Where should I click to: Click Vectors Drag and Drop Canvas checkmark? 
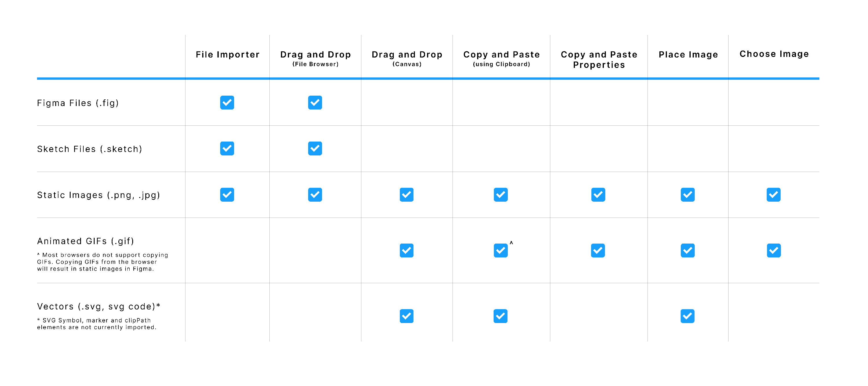point(407,316)
